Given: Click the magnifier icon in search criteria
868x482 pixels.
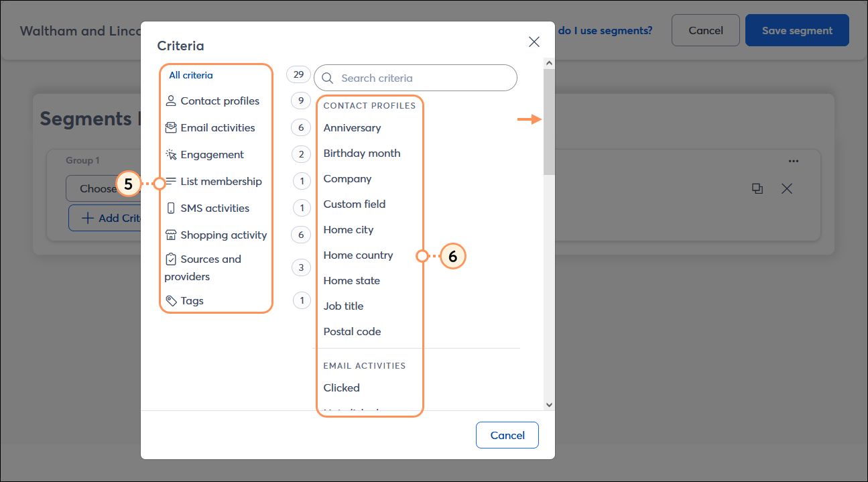Looking at the screenshot, I should tap(328, 78).
